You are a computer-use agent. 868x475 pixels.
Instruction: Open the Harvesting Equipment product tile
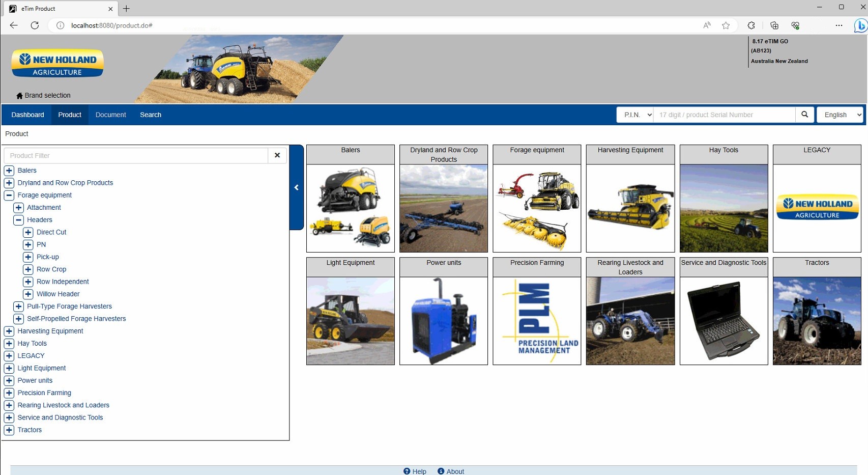pos(630,199)
